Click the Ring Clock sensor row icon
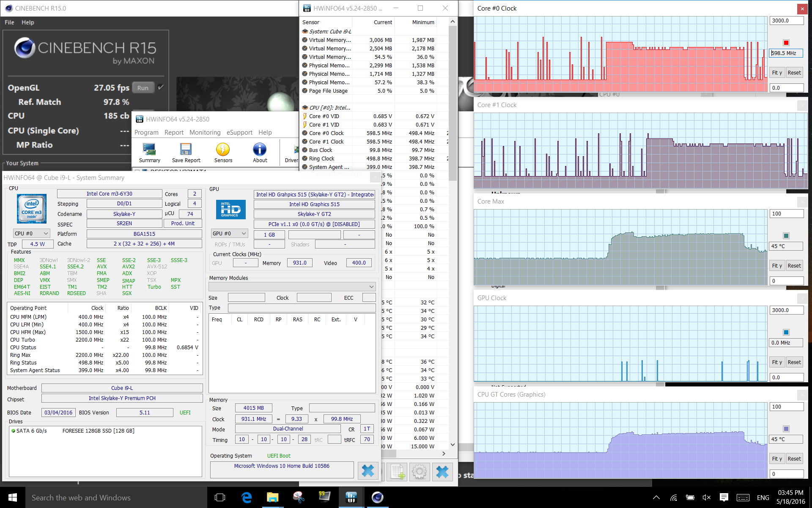 pos(304,159)
